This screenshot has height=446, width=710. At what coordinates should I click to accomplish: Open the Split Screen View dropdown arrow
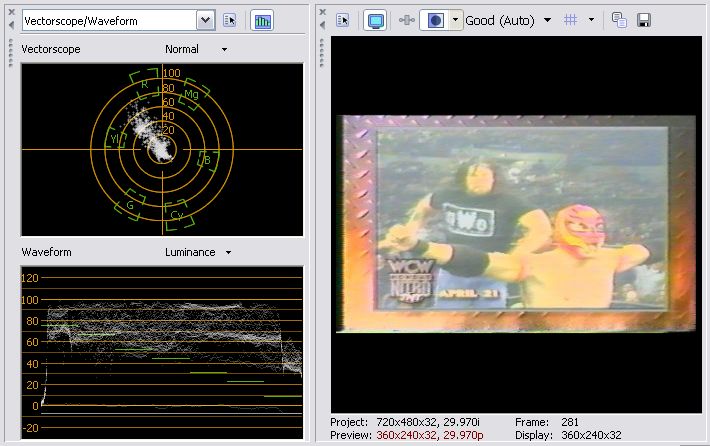(456, 20)
